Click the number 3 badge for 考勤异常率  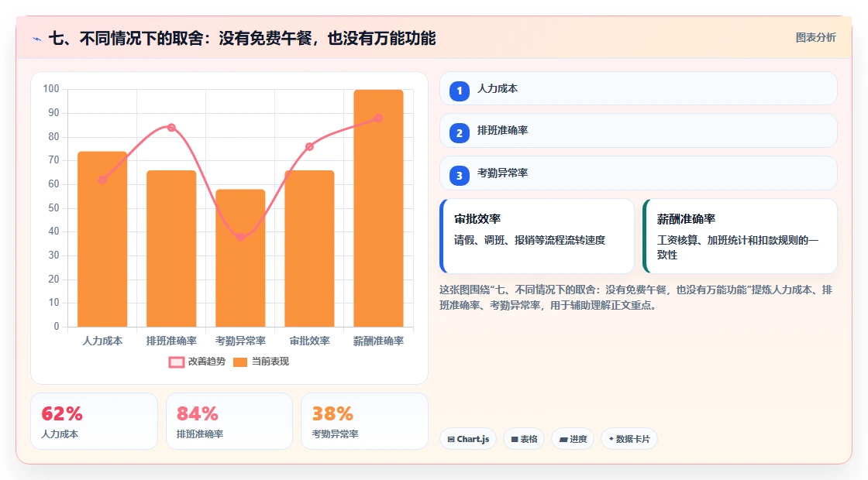460,175
